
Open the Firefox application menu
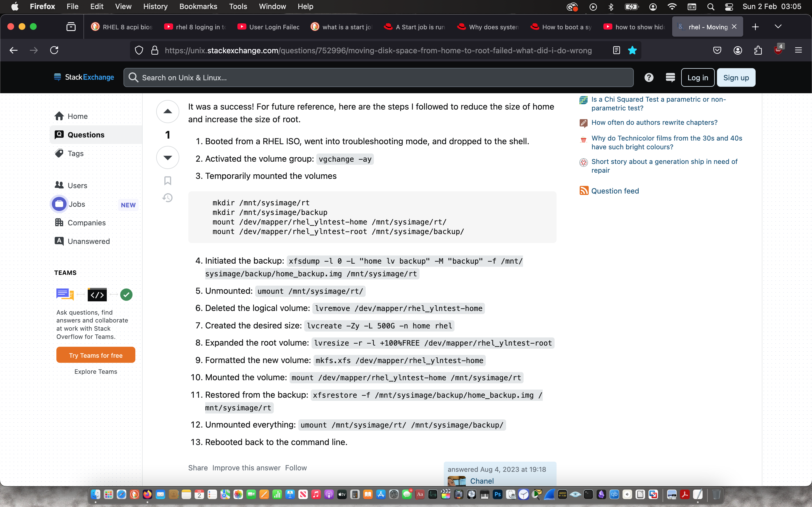[x=798, y=50]
